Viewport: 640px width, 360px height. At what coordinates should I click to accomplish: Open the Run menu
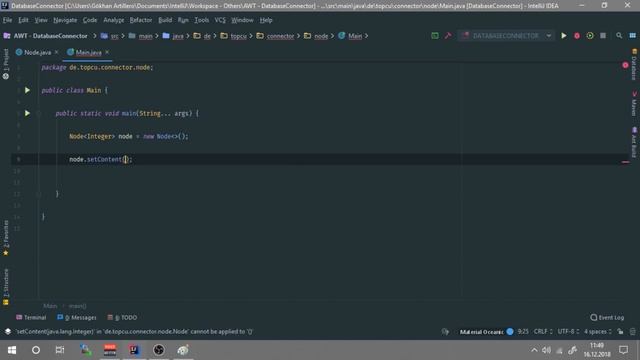183,20
